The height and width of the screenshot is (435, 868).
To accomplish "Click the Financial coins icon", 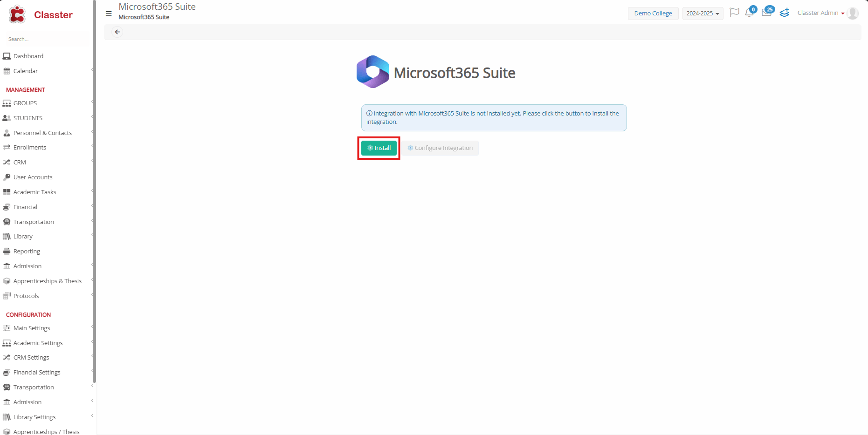I will 7,207.
